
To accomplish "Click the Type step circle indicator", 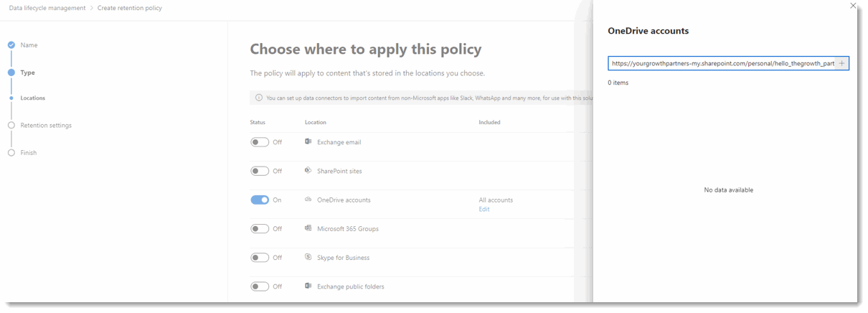I will 11,73.
